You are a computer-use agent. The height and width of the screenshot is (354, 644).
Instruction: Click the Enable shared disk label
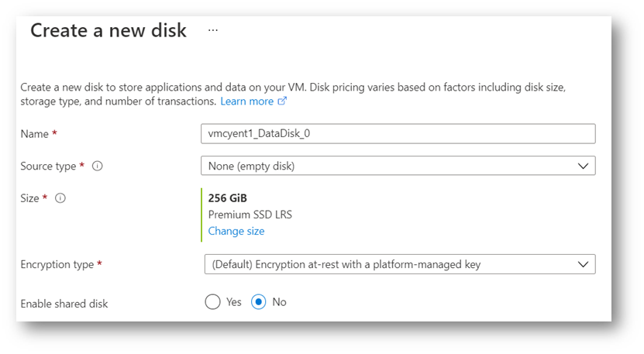coord(64,304)
